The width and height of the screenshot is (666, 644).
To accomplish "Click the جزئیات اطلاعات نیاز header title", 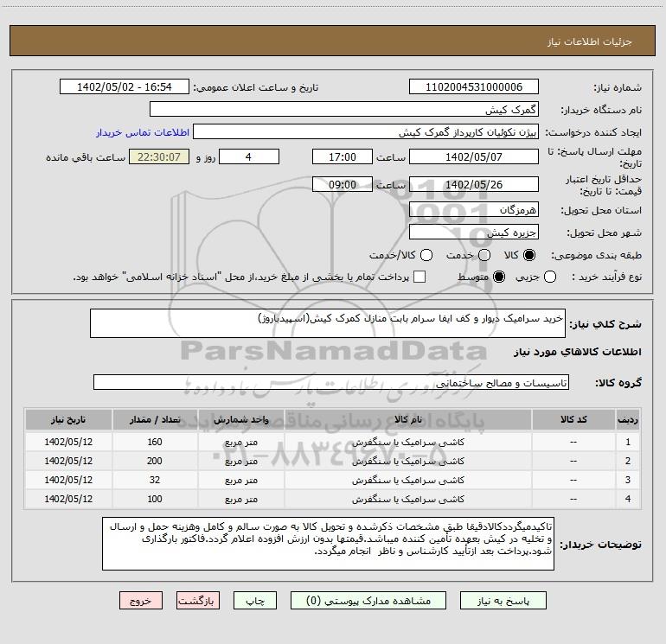I will pos(589,41).
